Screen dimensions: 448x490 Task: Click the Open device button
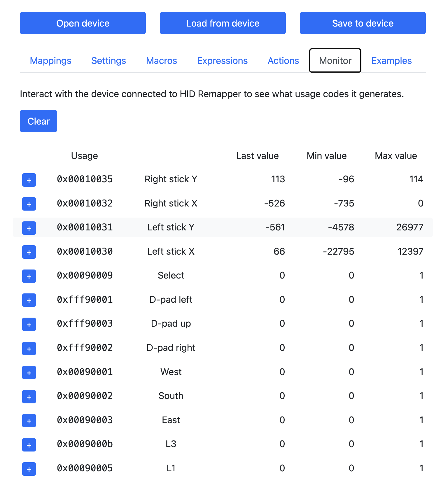(83, 23)
